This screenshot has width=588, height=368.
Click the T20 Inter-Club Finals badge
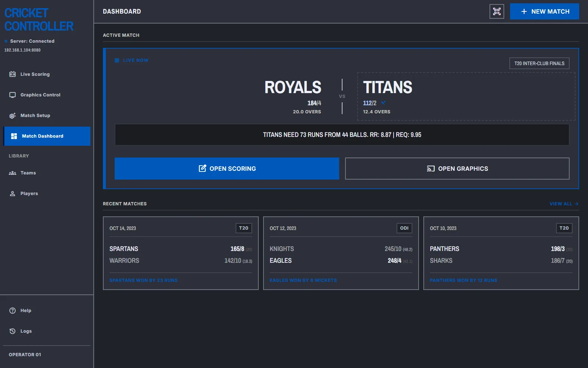pos(539,63)
